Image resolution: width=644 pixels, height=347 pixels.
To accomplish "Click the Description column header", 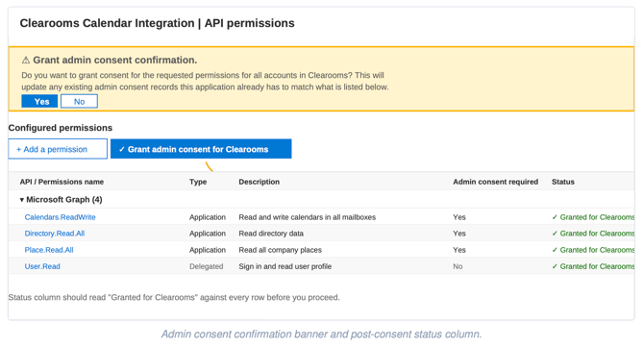I will click(x=260, y=182).
